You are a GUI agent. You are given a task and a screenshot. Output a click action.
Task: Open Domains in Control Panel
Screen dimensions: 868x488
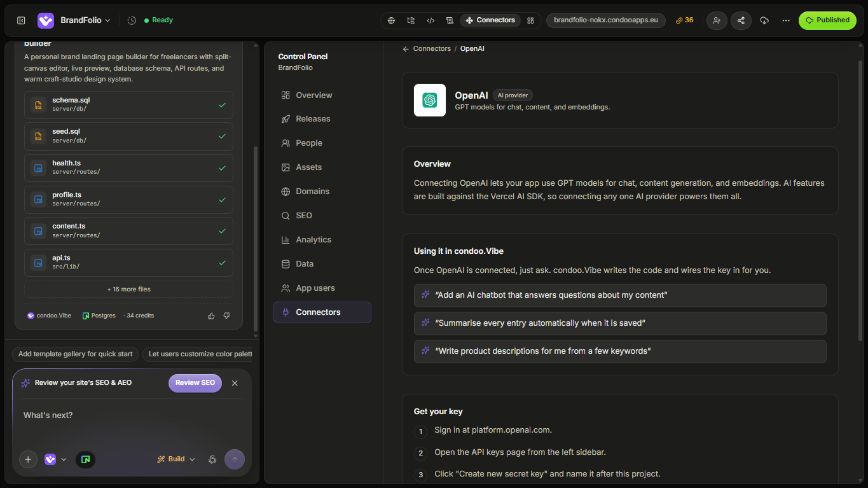point(322,192)
